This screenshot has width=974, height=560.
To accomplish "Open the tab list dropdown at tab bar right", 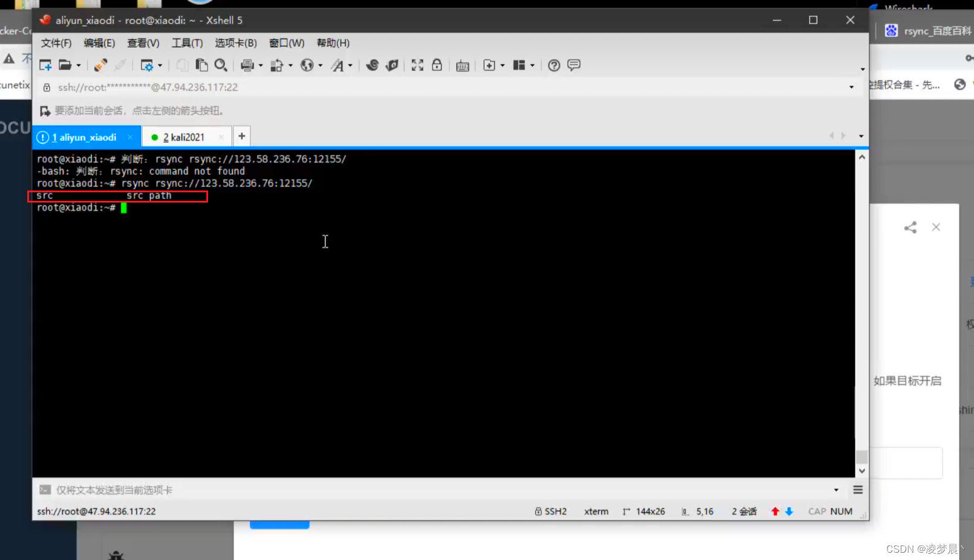I will (861, 136).
